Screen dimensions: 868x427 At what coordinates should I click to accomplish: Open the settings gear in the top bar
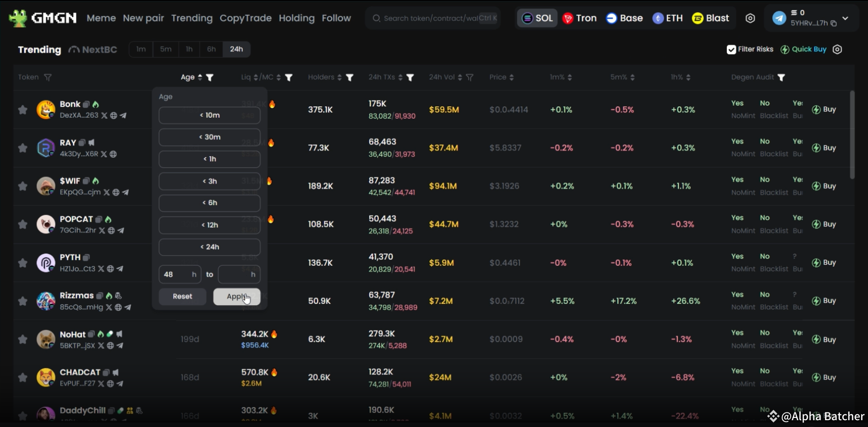tap(750, 18)
